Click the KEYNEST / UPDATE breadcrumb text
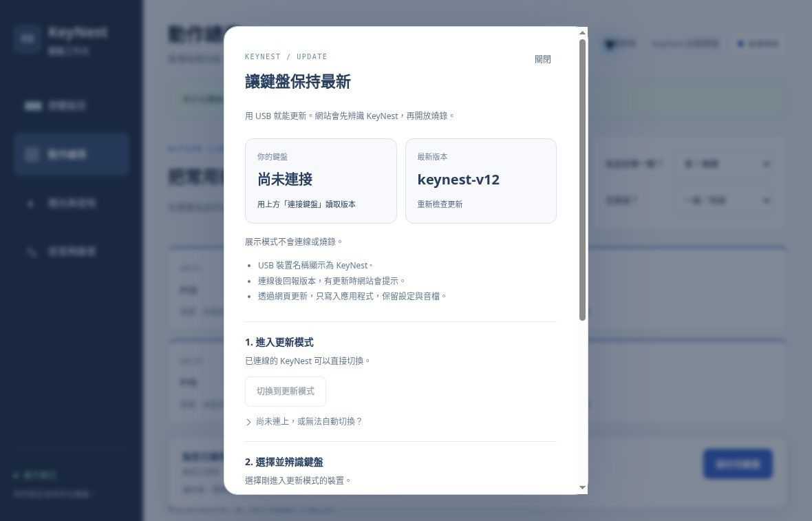 click(x=286, y=56)
